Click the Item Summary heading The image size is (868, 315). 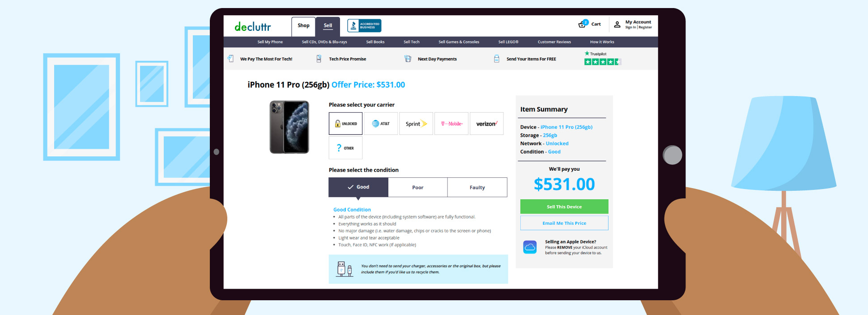(544, 109)
